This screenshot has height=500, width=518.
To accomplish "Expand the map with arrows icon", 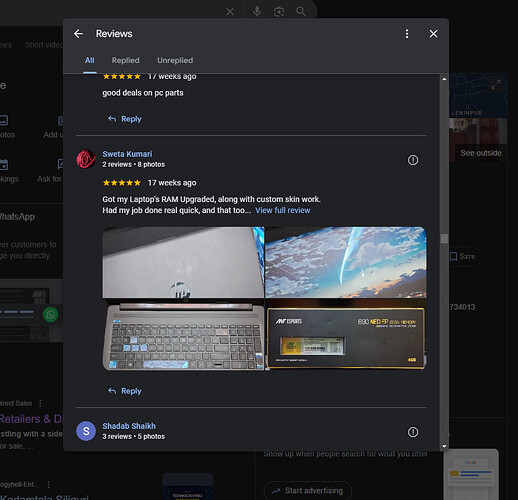I will pos(496,85).
